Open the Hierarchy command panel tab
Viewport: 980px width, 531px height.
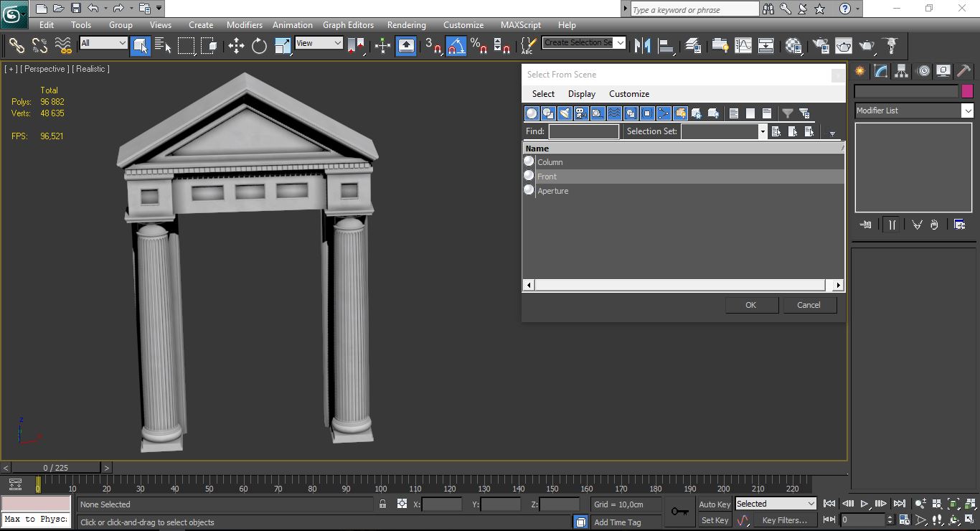click(x=901, y=71)
